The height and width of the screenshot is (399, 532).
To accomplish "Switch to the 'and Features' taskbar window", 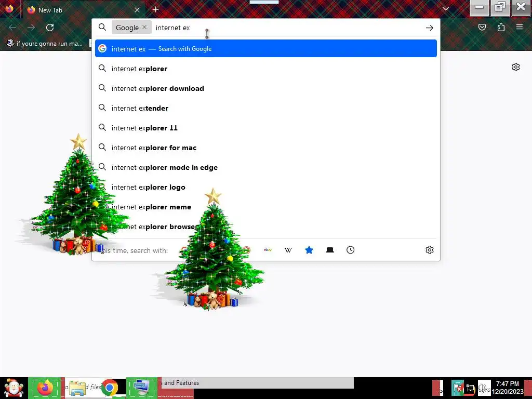I will [x=257, y=383].
